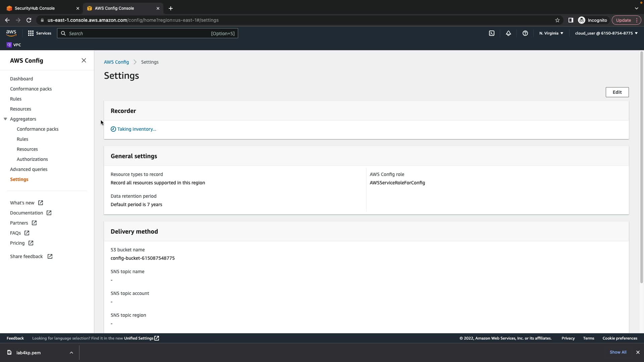Go to Advanced queries in the sidebar

point(29,169)
